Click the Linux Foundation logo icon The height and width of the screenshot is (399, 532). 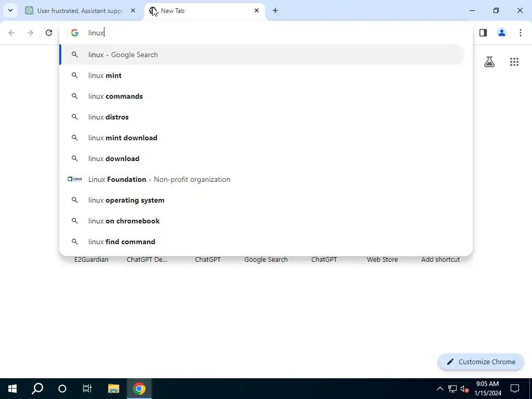point(75,179)
